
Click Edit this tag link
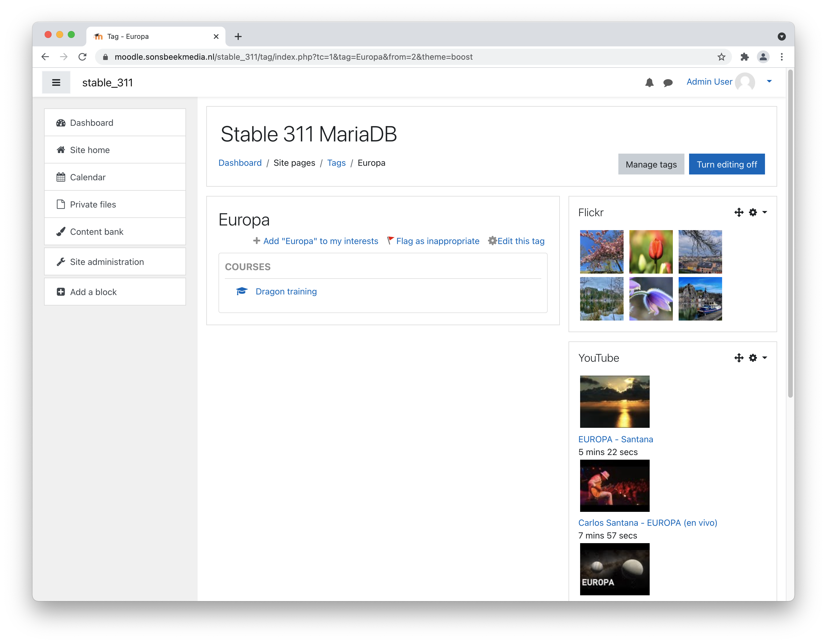(521, 241)
